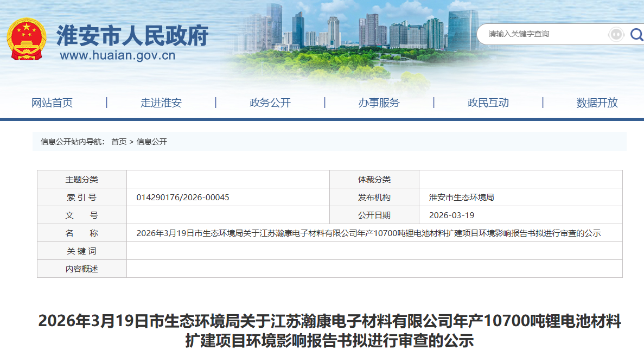Open the 办事服务 navigation menu item
The height and width of the screenshot is (356, 644).
380,102
